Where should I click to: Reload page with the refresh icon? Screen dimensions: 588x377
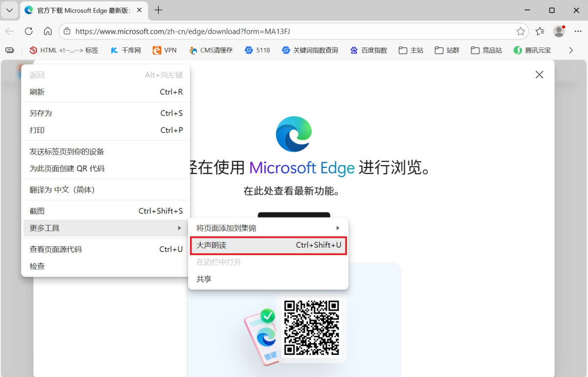click(28, 31)
